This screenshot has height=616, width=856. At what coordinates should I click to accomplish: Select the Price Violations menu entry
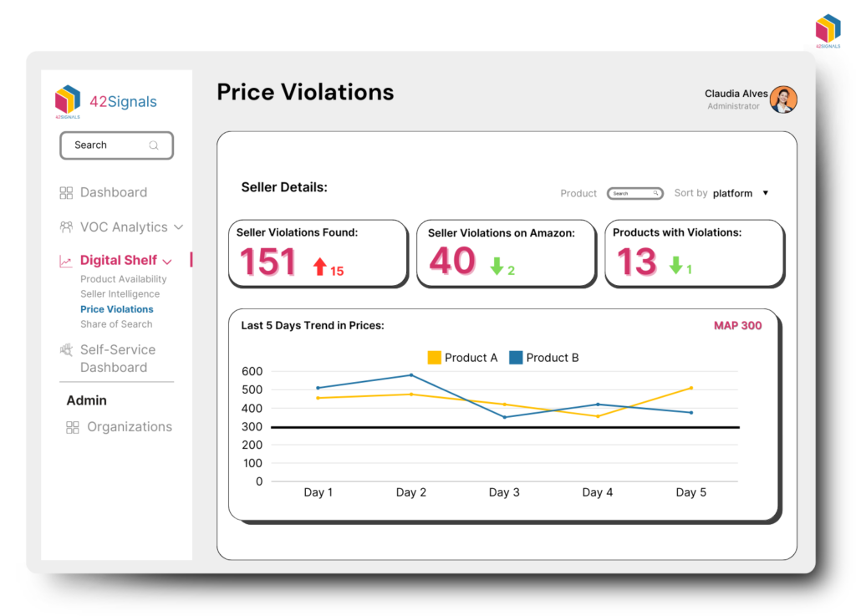pos(116,309)
